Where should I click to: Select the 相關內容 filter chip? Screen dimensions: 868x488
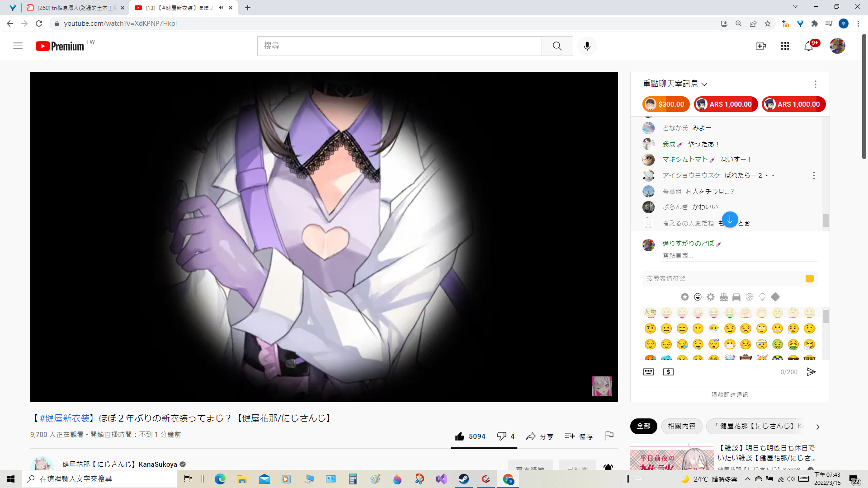point(682,426)
